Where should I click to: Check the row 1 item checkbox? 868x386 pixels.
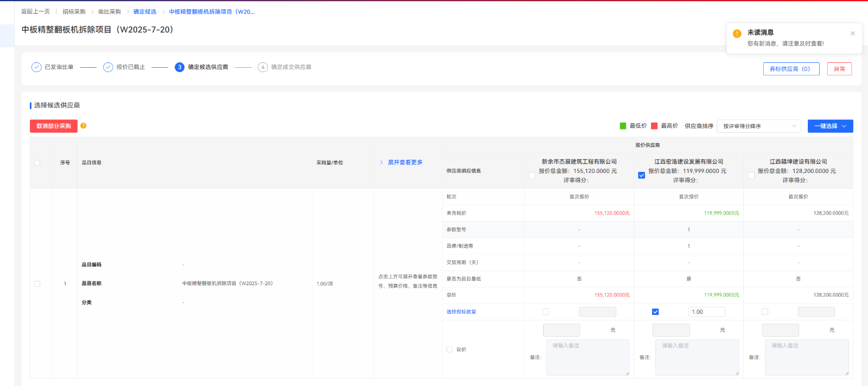pyautogui.click(x=37, y=284)
